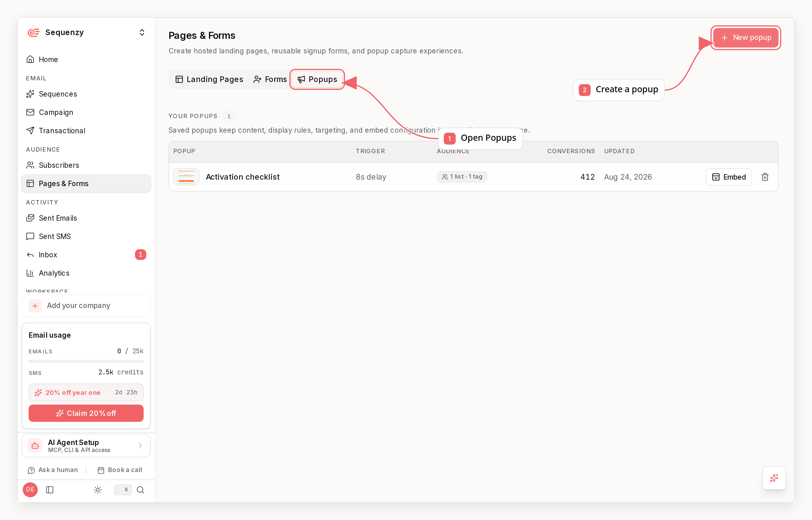Click the AI Agent Setup robot icon
The height and width of the screenshot is (520, 812).
click(x=35, y=446)
